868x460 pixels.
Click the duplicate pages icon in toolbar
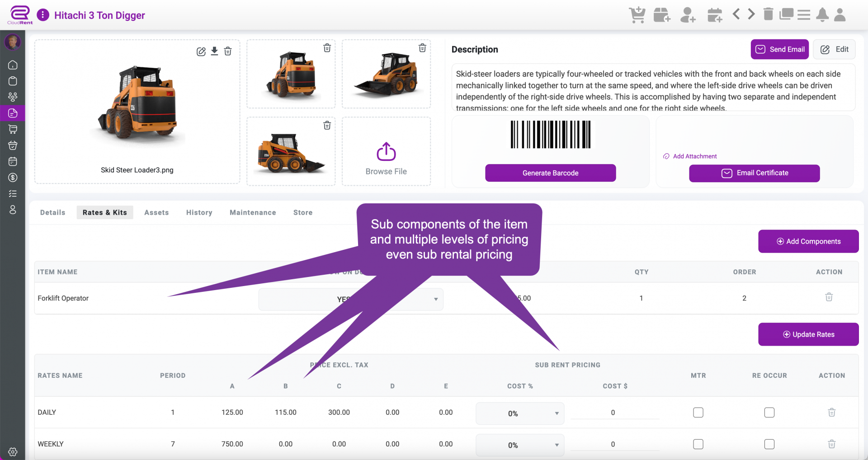point(786,14)
